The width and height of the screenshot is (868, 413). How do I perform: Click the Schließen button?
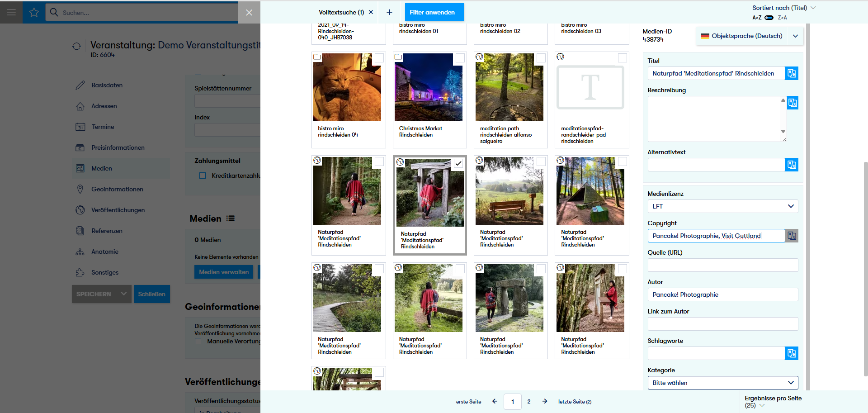[152, 294]
